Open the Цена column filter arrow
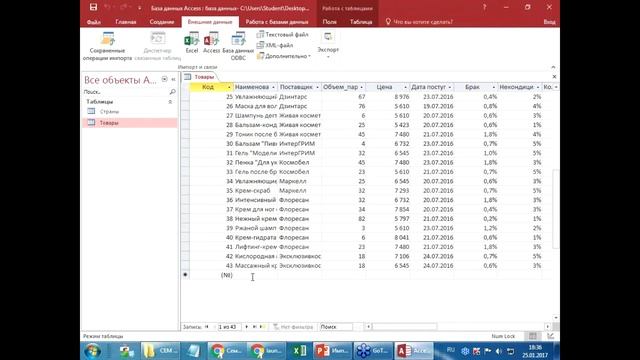Viewport: 640px width, 360px height. point(405,87)
